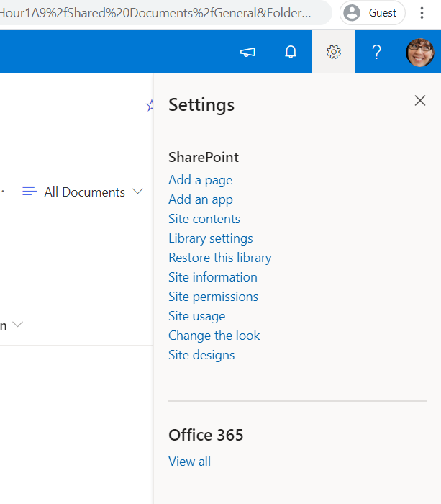Open Site permissions
Viewport: 441px width, 504px height.
tap(213, 297)
